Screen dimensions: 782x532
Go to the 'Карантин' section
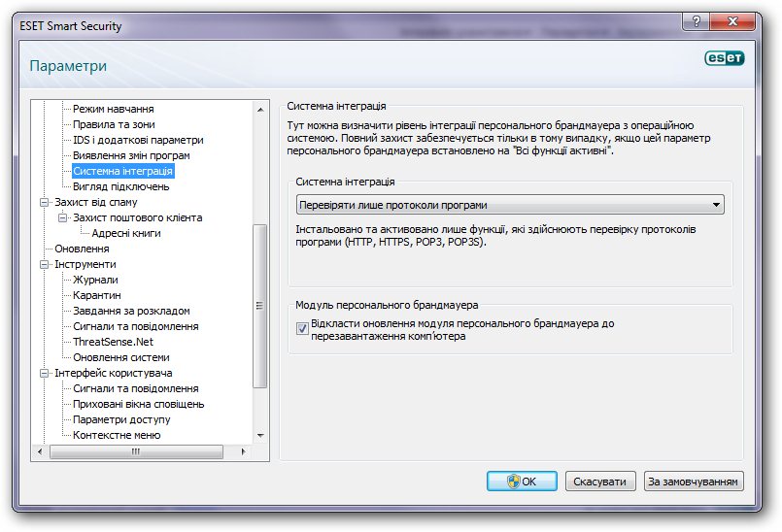(96, 295)
